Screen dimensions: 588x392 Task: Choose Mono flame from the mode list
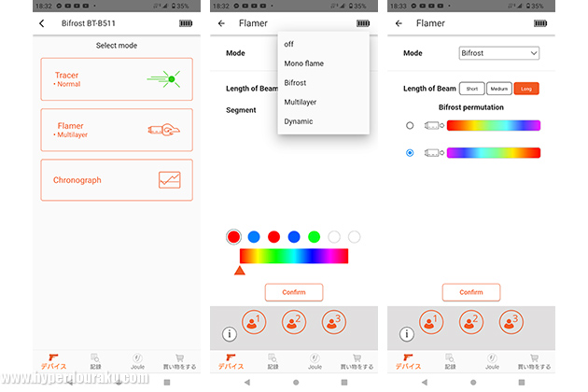pos(304,63)
